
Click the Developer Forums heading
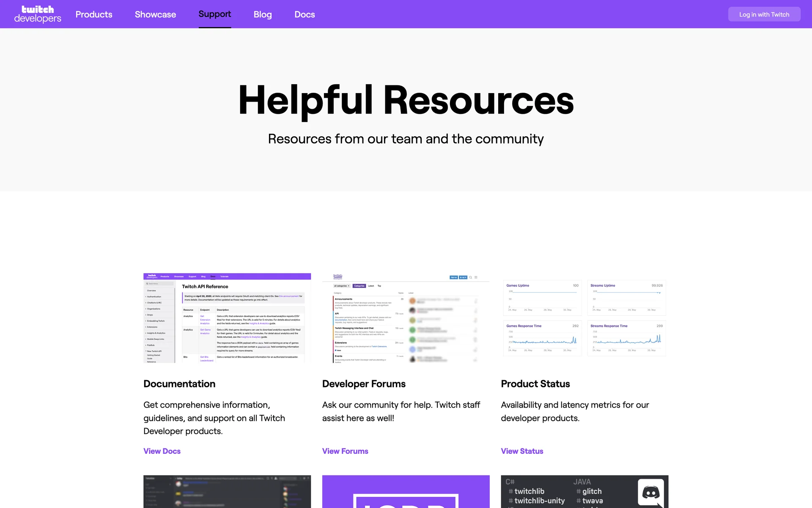click(x=364, y=384)
